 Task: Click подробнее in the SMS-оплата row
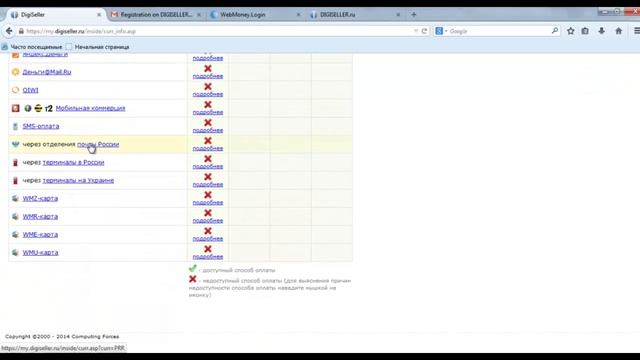[x=208, y=130]
